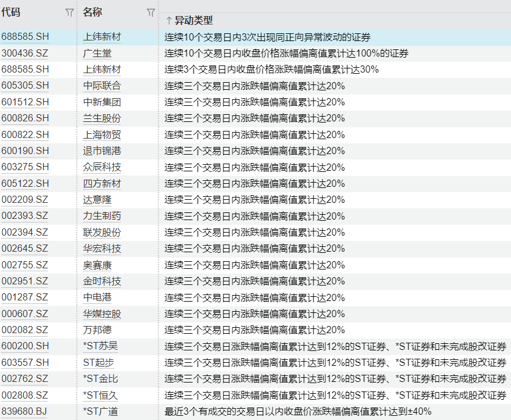Open stock code link 002082.SZ
Image resolution: width=511 pixels, height=420 pixels.
(25, 330)
